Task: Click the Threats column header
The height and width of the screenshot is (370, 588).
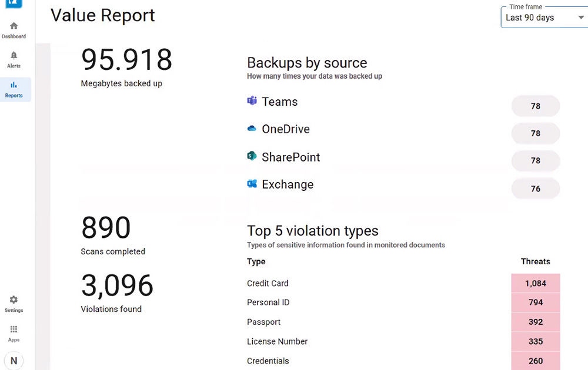Action: tap(536, 261)
